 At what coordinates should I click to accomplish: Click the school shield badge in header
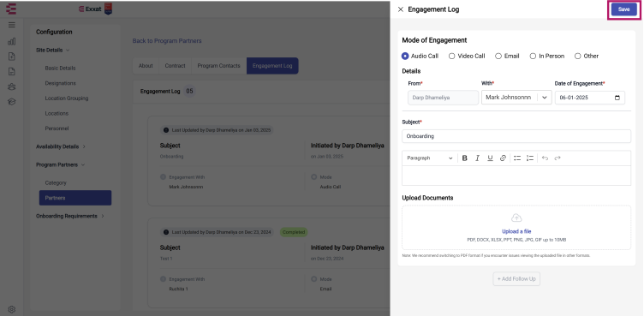[x=109, y=9]
